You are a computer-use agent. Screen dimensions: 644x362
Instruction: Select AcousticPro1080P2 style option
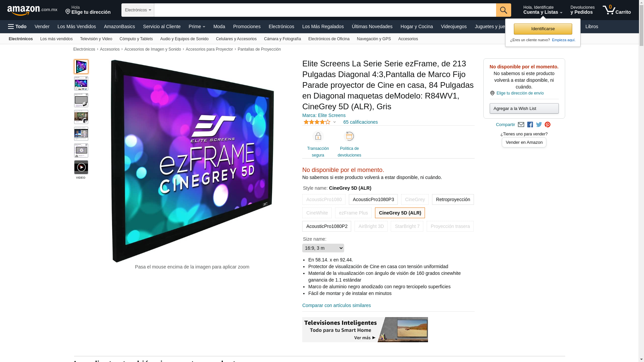pyautogui.click(x=327, y=226)
